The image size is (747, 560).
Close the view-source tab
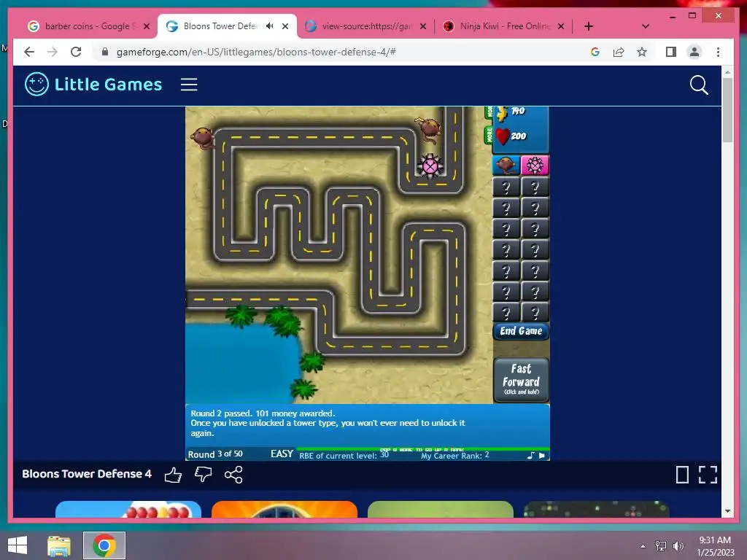tap(423, 26)
